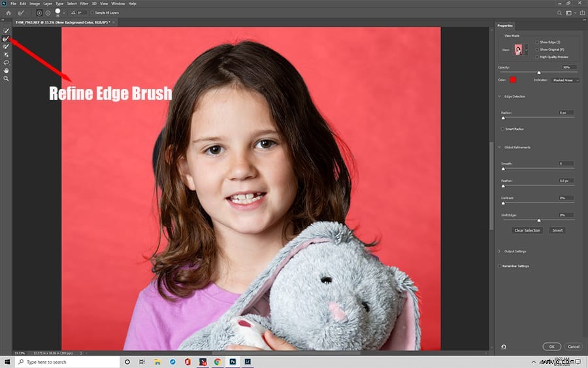Viewport: 588px width, 368px height.
Task: Click the Invert button
Action: click(x=557, y=230)
